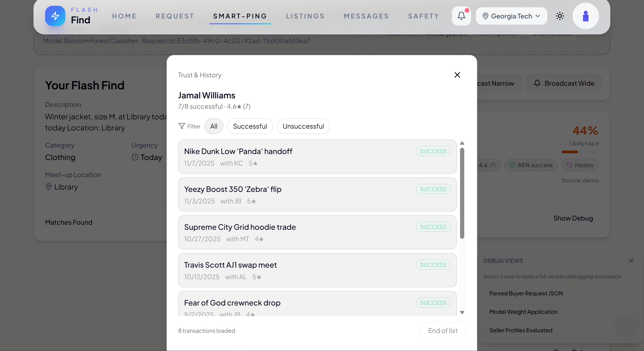Click the 44% likelihood progress bar
This screenshot has height=351, width=644.
coord(580,152)
